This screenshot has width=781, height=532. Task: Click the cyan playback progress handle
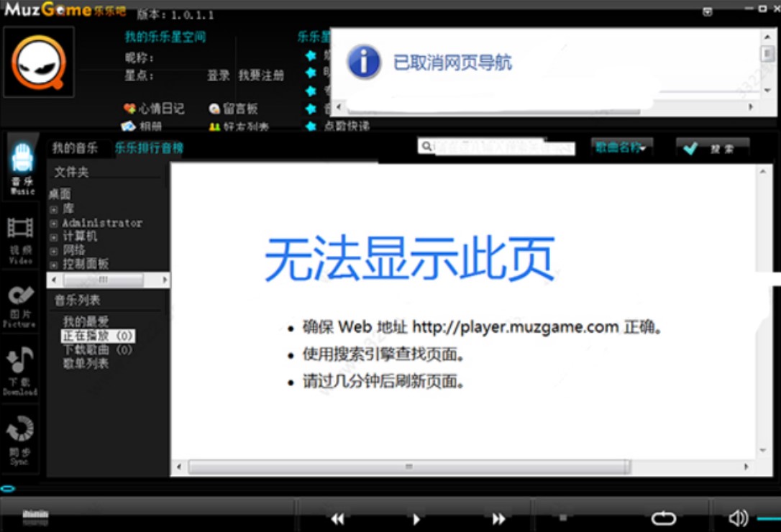coord(8,489)
